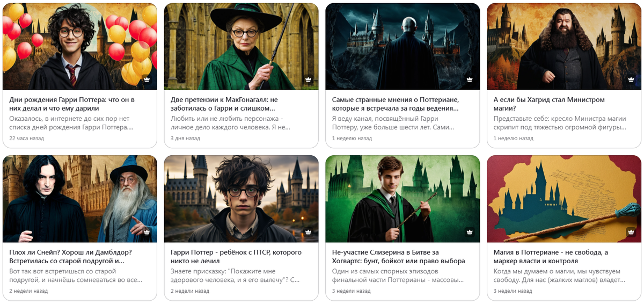Click crown badge on PTSD Harry Potter card
This screenshot has width=644, height=304.
pos(308,232)
